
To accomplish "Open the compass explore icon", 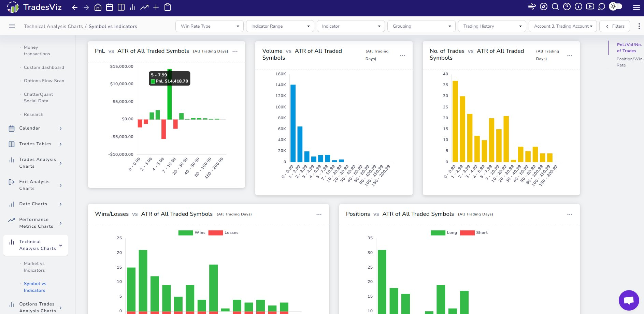I will pyautogui.click(x=544, y=6).
